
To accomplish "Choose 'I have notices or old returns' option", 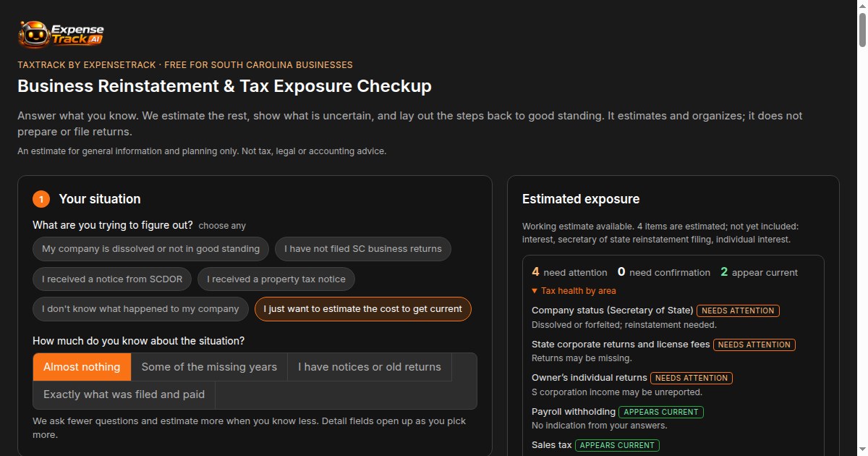I will [x=370, y=367].
